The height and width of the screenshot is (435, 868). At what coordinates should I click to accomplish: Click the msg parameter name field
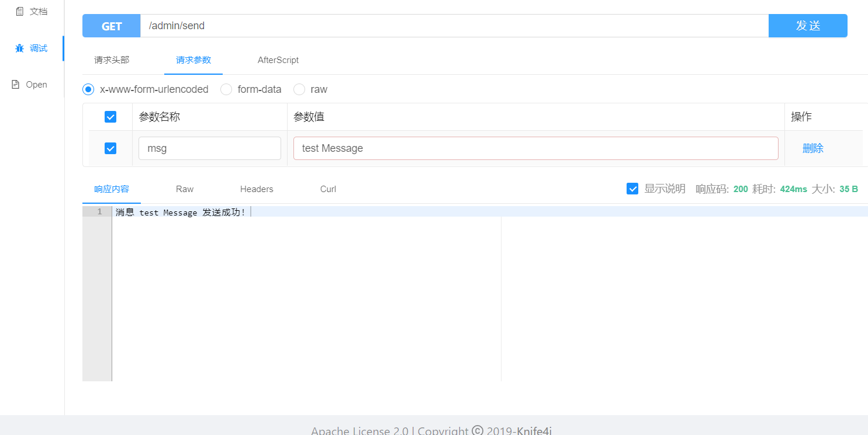209,148
